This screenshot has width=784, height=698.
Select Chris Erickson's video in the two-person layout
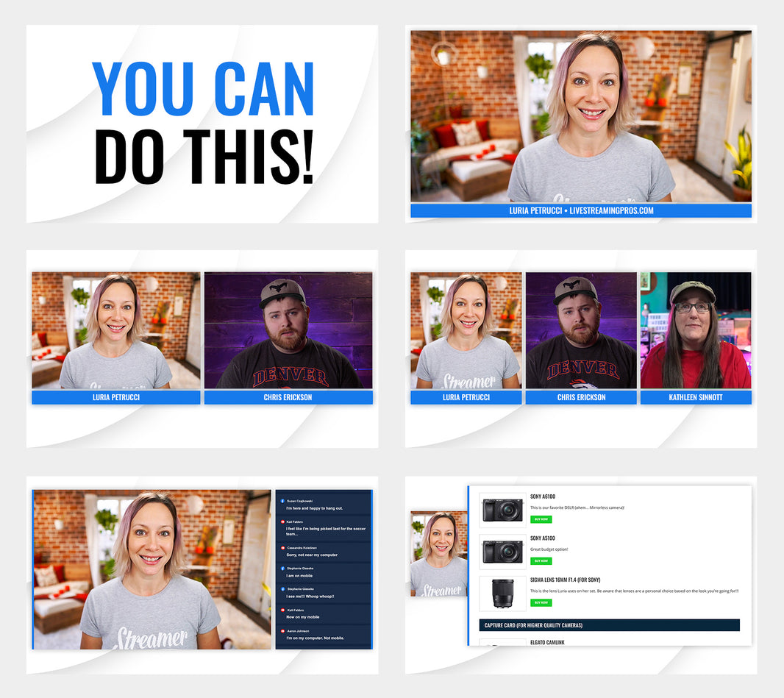288,330
